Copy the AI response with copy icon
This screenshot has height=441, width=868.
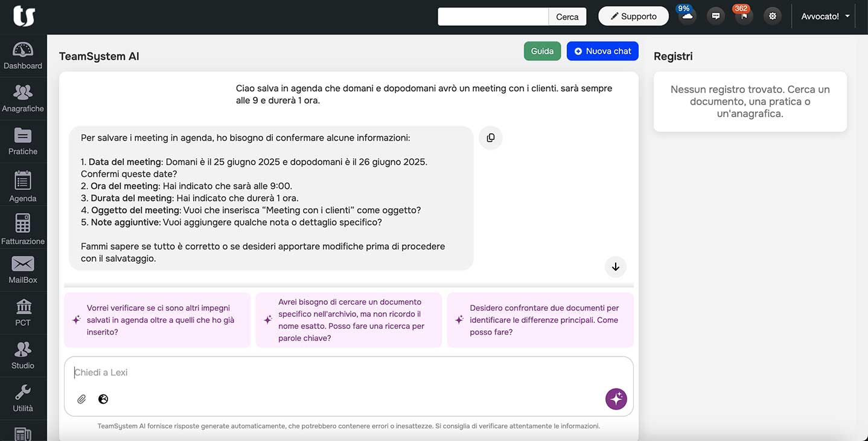pyautogui.click(x=491, y=138)
